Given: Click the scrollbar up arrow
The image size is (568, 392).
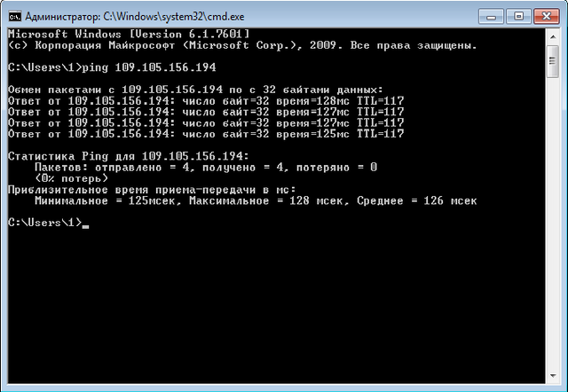Looking at the screenshot, I should 553,35.
